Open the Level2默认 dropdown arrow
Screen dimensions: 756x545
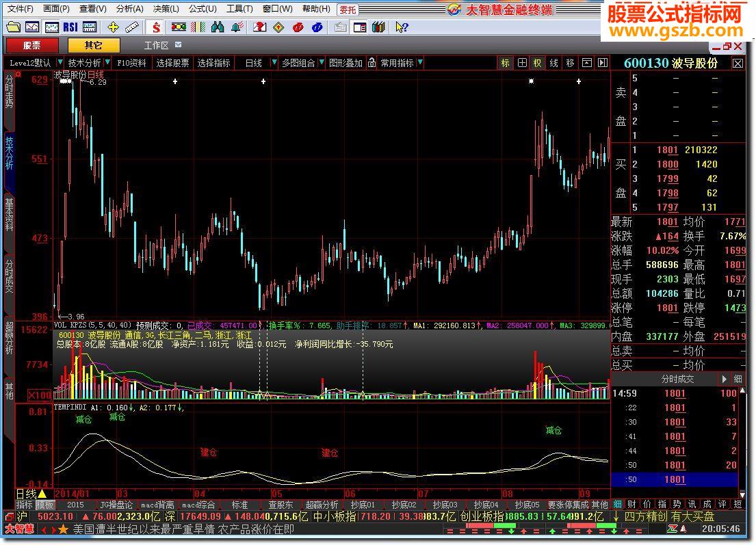tap(60, 63)
